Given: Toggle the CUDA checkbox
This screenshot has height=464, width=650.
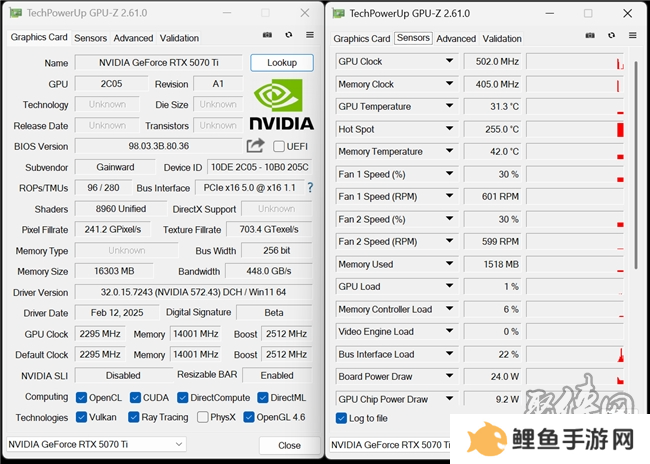Looking at the screenshot, I should [135, 398].
